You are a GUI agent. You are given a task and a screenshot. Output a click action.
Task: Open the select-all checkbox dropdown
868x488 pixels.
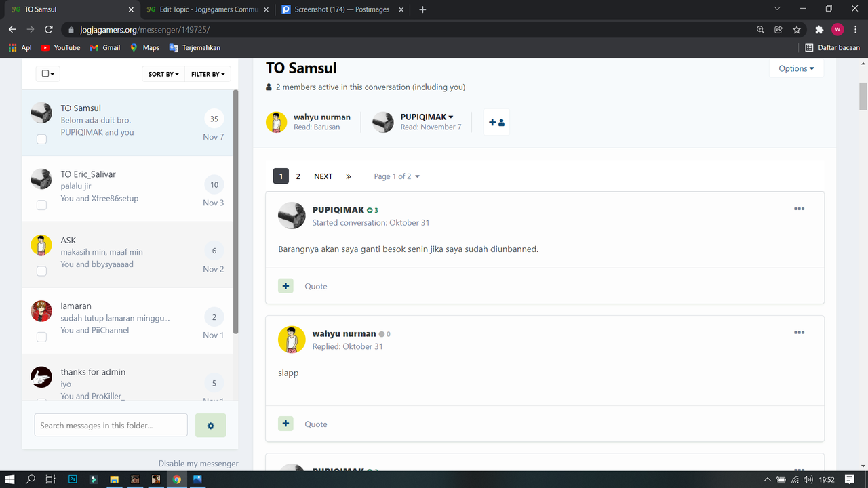pos(47,73)
